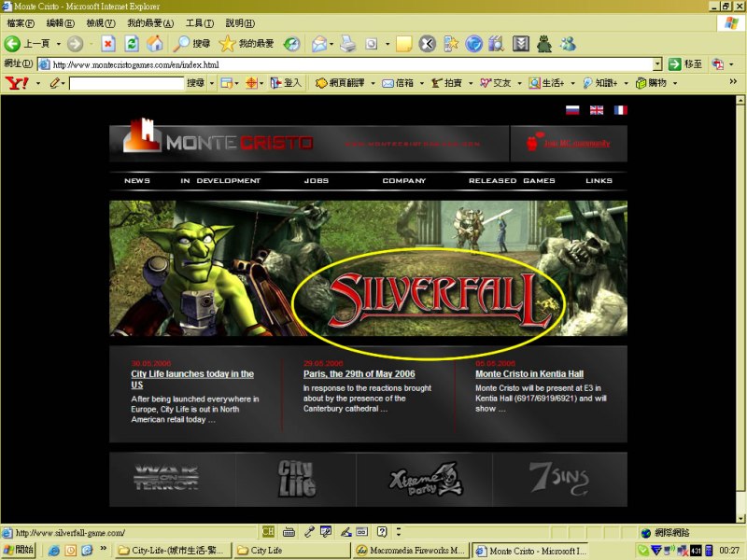This screenshot has width=747, height=560.
Task: Expand the address bar URL dropdown
Action: pos(657,63)
